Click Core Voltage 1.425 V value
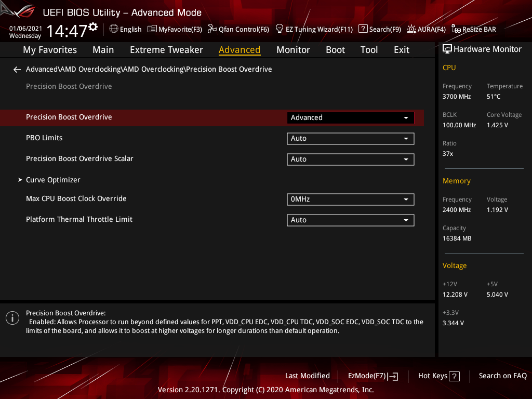 pos(497,125)
